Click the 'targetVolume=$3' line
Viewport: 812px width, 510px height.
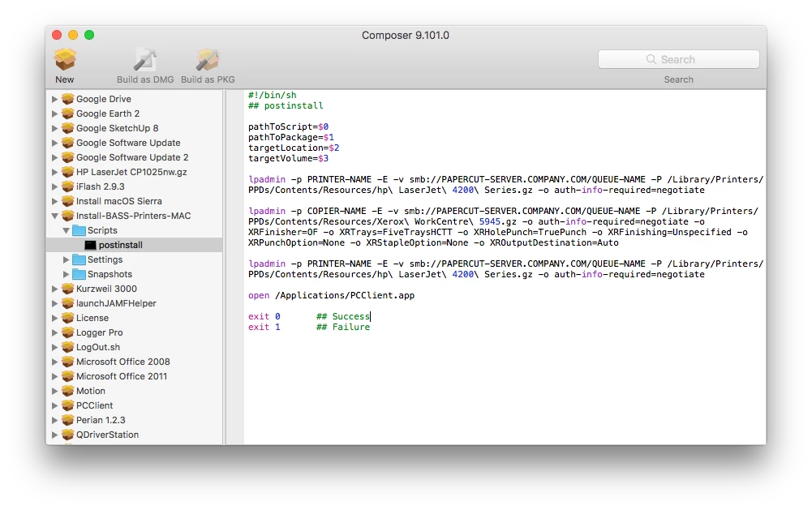[289, 158]
